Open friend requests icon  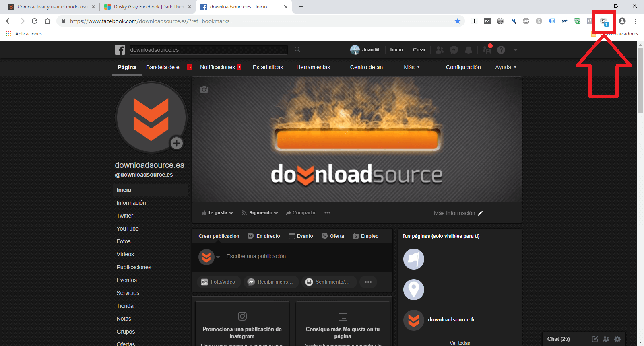point(440,50)
